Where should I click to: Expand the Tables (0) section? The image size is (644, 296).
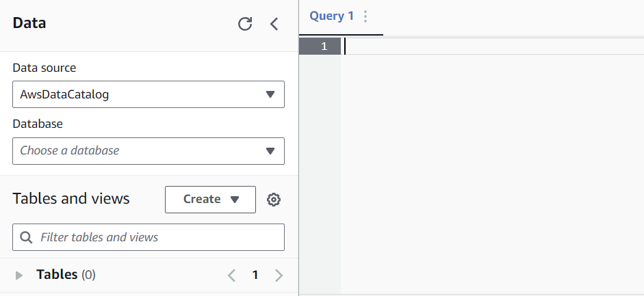(19, 275)
